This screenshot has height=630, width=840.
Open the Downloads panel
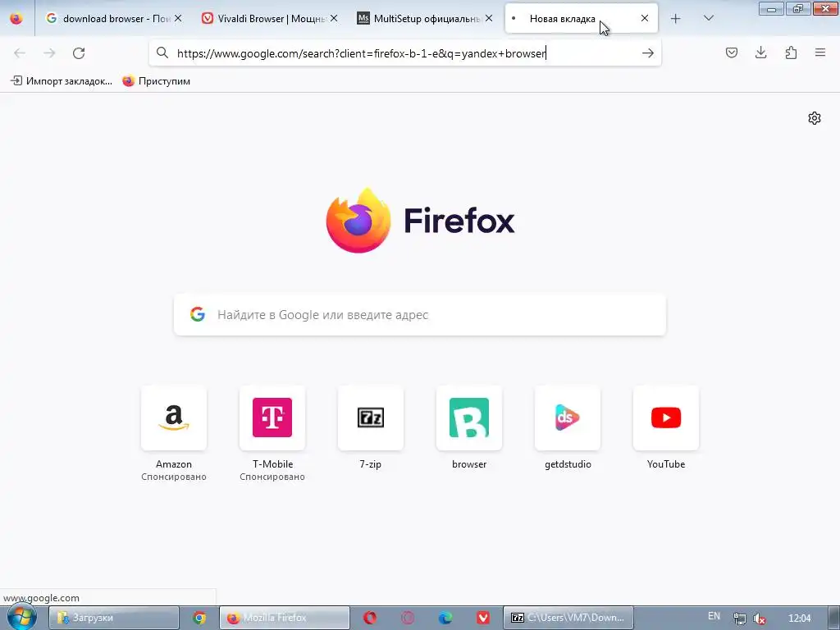click(760, 52)
